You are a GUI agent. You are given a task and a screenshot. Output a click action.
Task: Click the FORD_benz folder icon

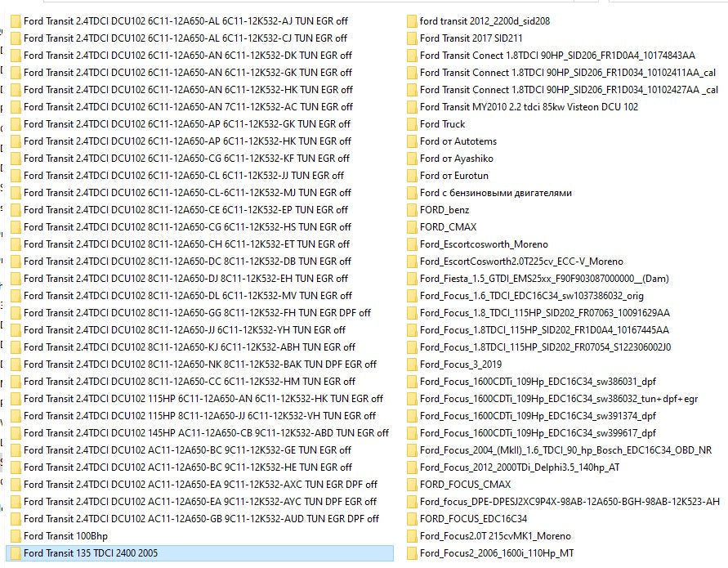tap(411, 210)
